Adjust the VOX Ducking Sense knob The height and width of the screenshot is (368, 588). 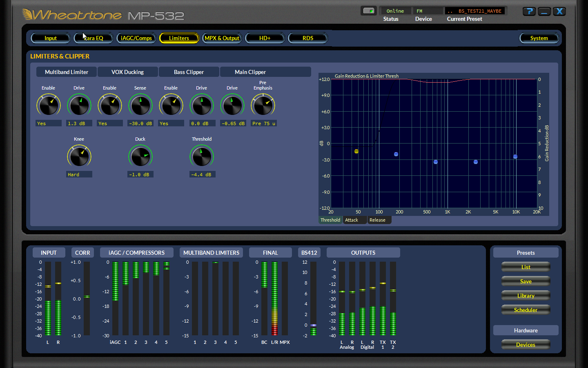tap(140, 105)
